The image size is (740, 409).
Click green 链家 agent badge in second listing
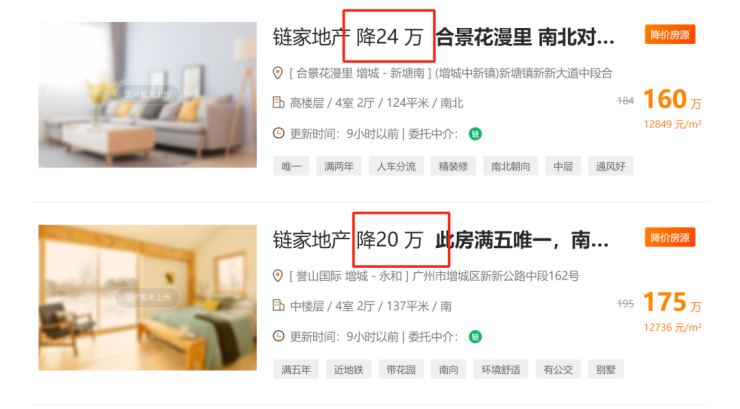click(x=475, y=337)
